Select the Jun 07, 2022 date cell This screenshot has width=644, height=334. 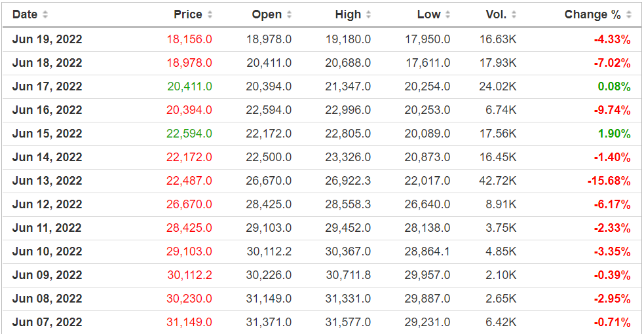click(x=47, y=322)
